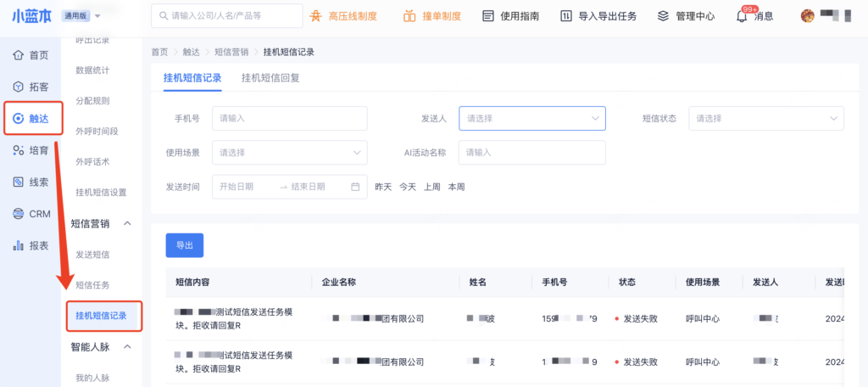This screenshot has height=387, width=868.
Task: Click the notification bell 消息 icon
Action: coord(741,16)
